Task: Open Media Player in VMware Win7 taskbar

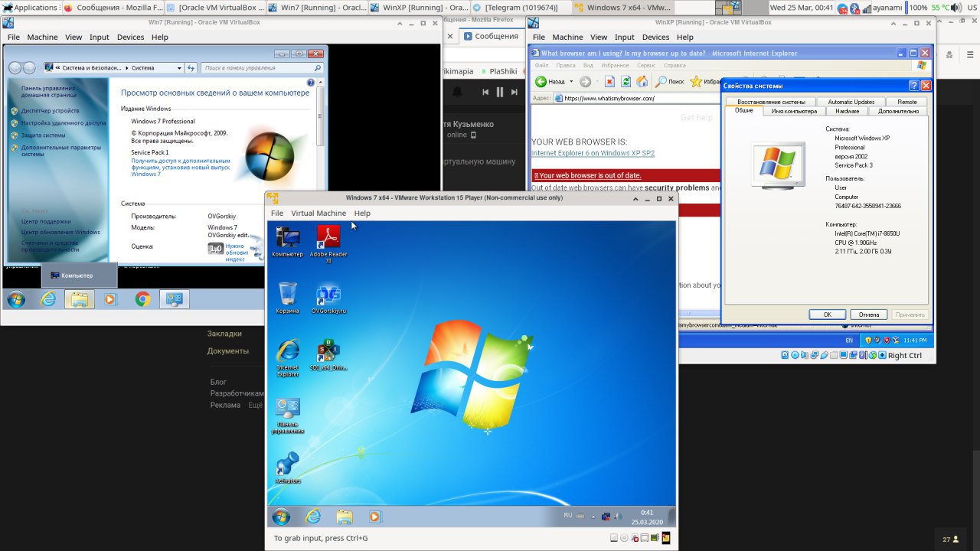Action: pos(374,517)
